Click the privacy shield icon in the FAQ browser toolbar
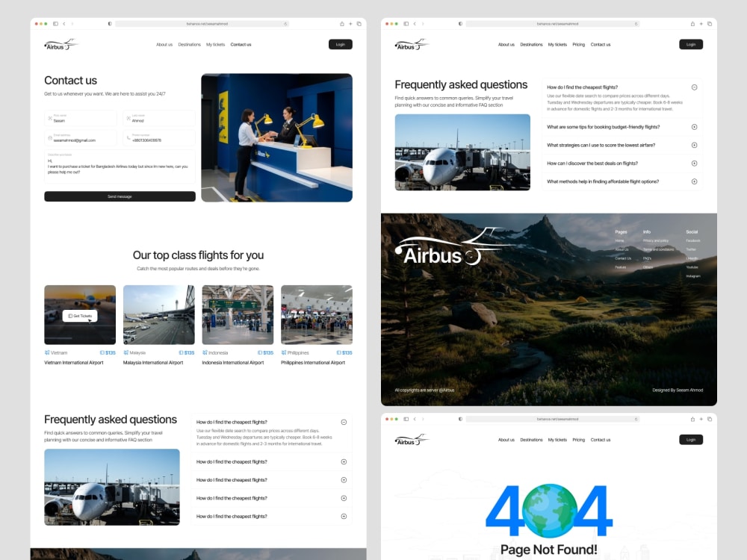The height and width of the screenshot is (560, 747). tap(460, 23)
